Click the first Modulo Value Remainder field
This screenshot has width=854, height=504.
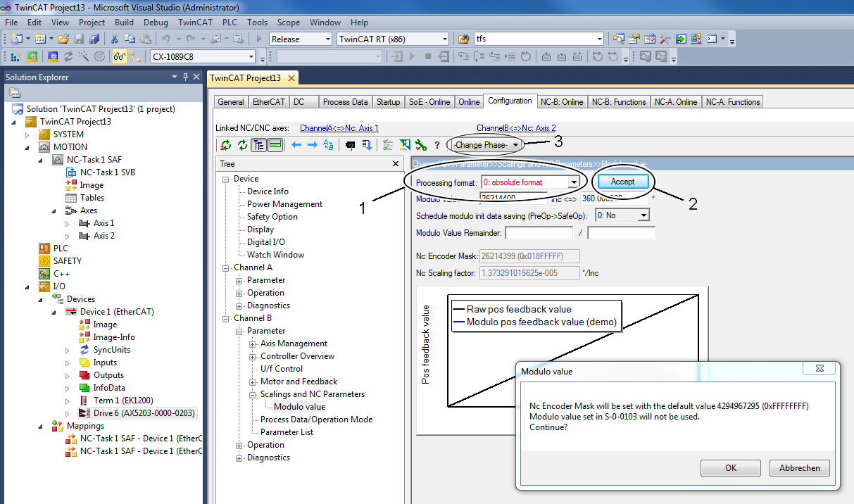tap(540, 232)
